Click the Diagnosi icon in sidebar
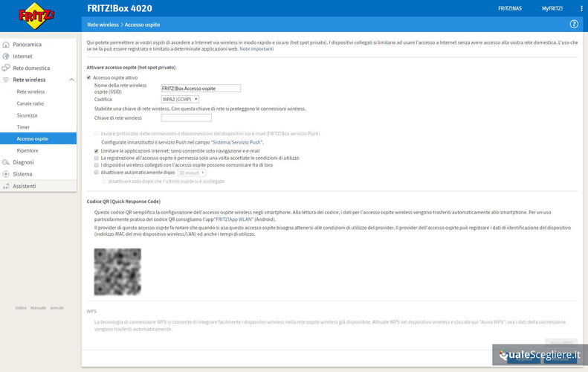588x372 pixels. 6,162
